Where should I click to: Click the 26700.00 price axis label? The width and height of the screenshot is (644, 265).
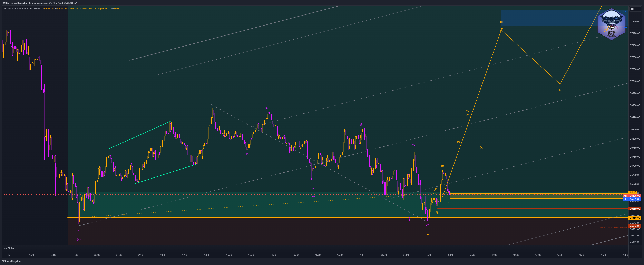635,175
